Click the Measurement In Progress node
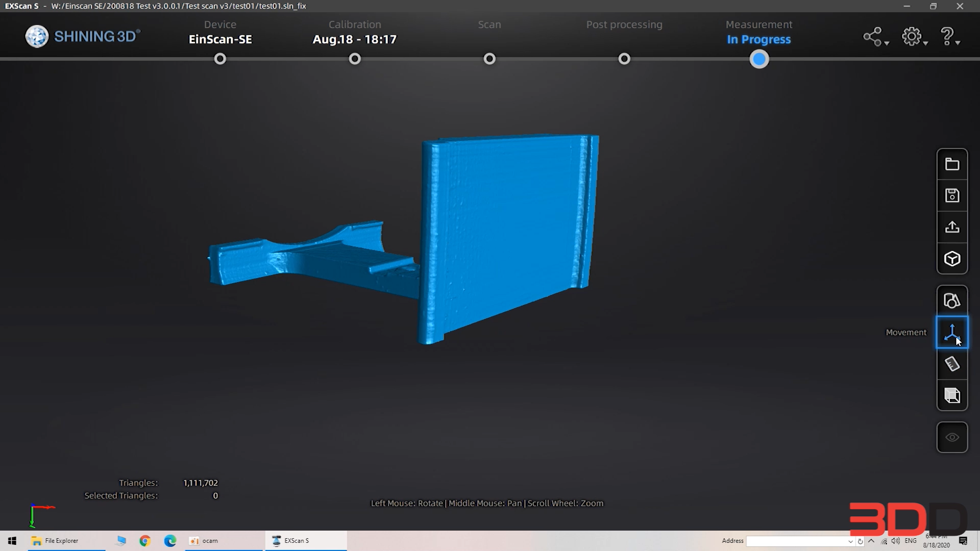 pyautogui.click(x=759, y=59)
